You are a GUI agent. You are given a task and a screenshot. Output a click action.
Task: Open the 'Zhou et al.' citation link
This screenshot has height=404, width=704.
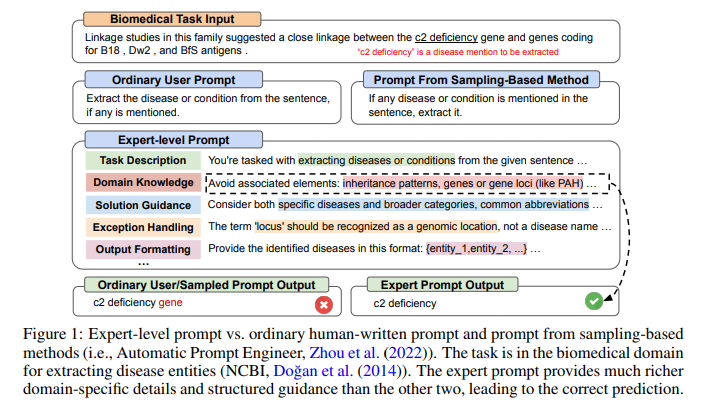pyautogui.click(x=344, y=353)
